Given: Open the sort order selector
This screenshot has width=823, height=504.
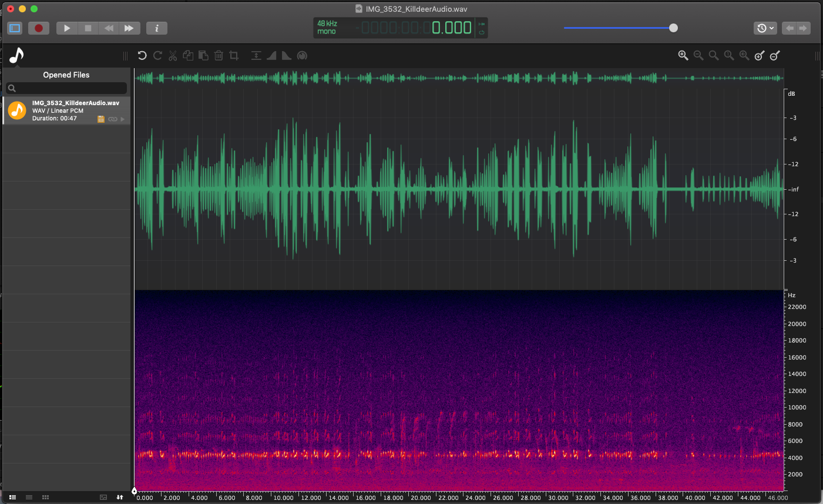Looking at the screenshot, I should point(119,497).
